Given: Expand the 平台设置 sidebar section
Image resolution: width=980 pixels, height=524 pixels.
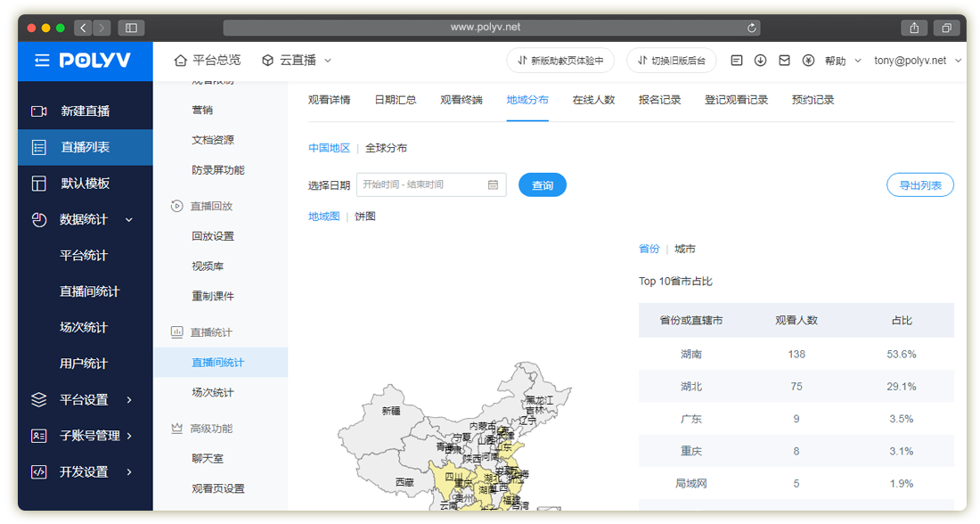Looking at the screenshot, I should click(x=84, y=400).
